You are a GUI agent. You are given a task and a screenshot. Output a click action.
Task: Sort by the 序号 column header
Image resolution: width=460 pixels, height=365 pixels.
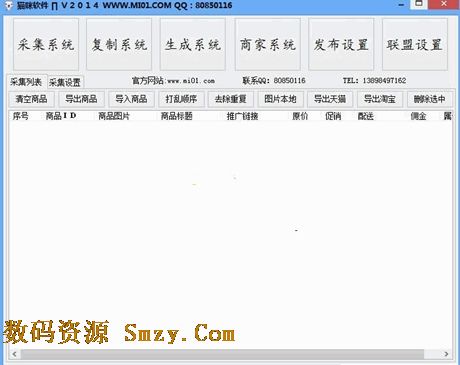tap(21, 116)
